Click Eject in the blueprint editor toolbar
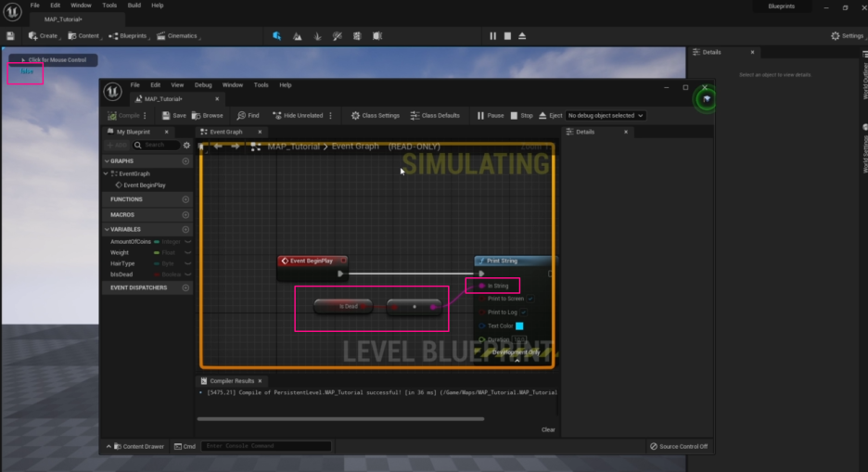Image resolution: width=868 pixels, height=472 pixels. click(x=551, y=116)
